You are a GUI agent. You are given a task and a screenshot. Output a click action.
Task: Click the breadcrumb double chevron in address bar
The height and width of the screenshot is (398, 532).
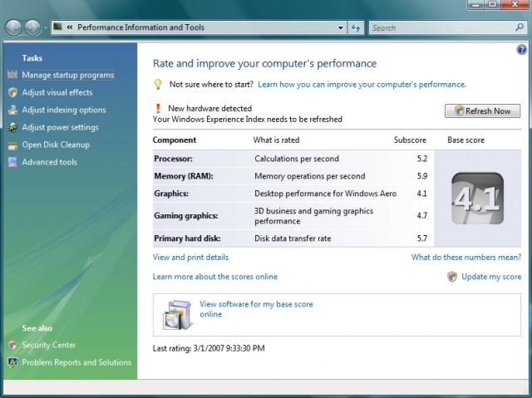click(x=70, y=27)
